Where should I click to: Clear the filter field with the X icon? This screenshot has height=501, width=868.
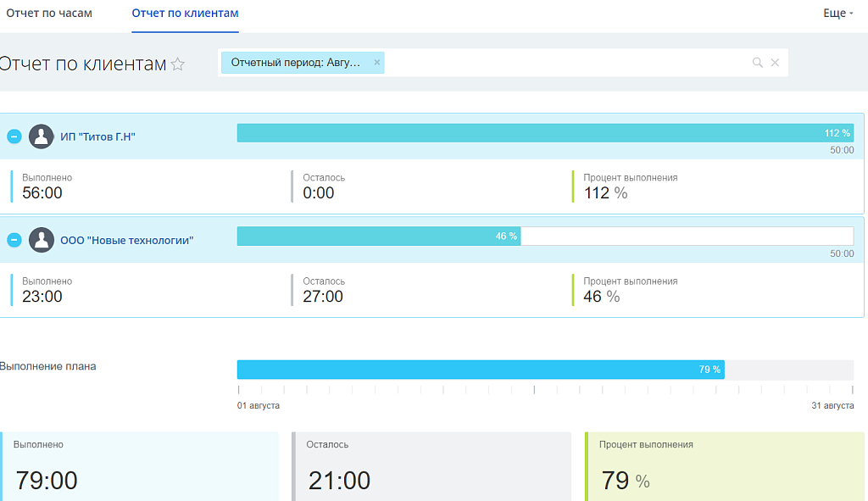click(775, 63)
